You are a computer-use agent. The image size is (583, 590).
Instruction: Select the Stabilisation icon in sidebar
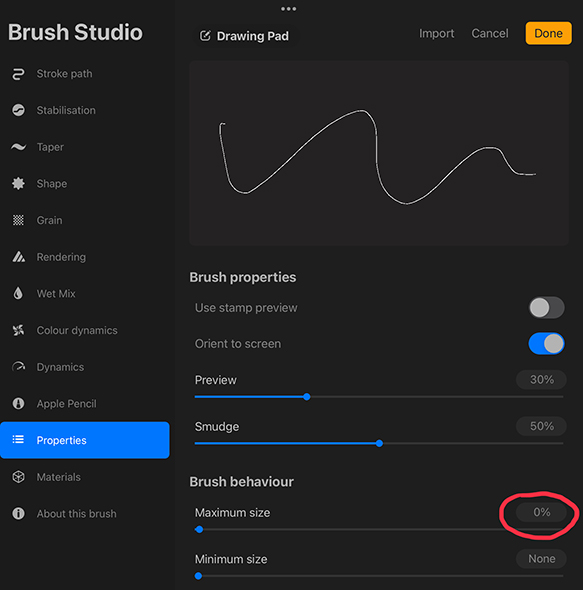[x=18, y=110]
